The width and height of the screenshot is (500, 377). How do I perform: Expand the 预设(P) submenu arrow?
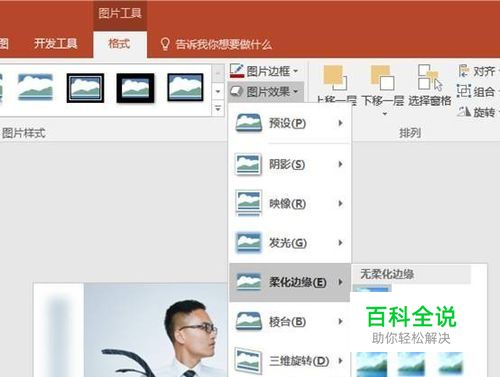pos(340,123)
